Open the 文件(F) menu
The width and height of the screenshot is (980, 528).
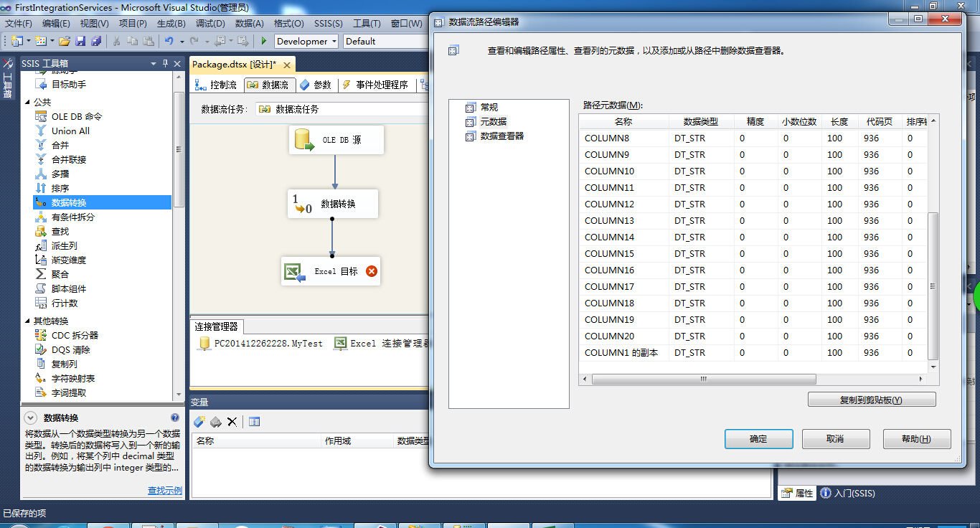19,24
